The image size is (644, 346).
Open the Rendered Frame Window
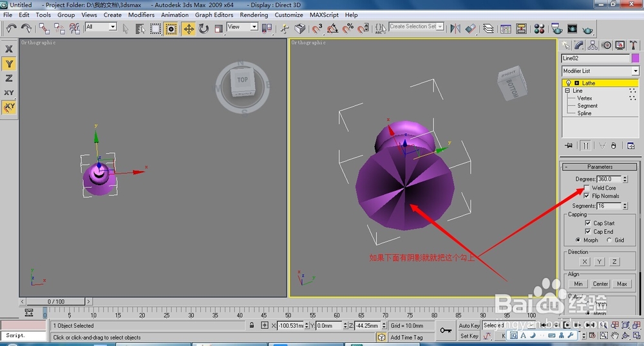tap(572, 29)
